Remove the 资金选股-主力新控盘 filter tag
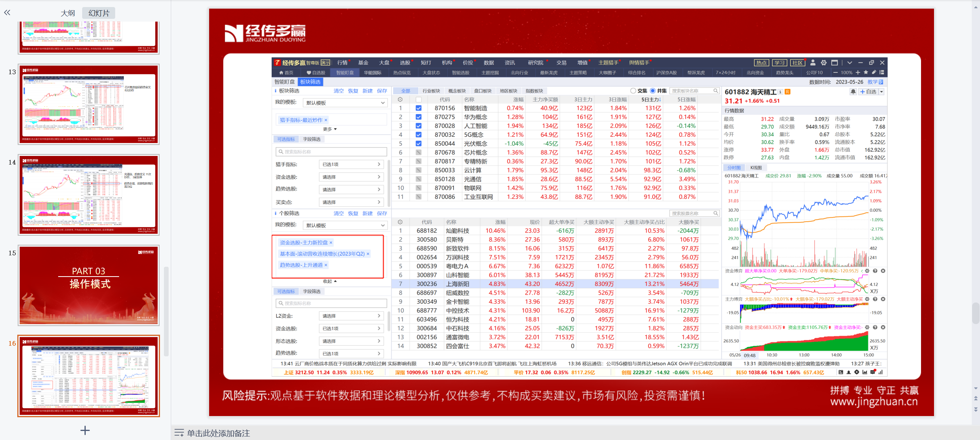This screenshot has width=980, height=440. tap(331, 243)
